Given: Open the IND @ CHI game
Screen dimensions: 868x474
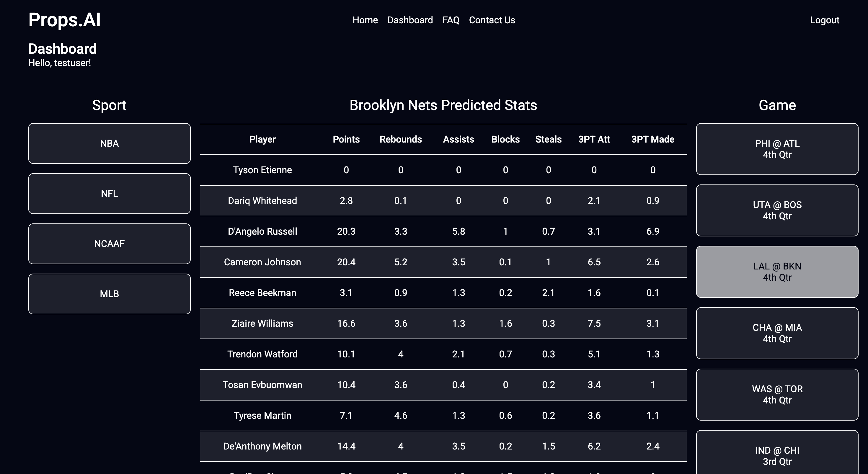Looking at the screenshot, I should [777, 455].
